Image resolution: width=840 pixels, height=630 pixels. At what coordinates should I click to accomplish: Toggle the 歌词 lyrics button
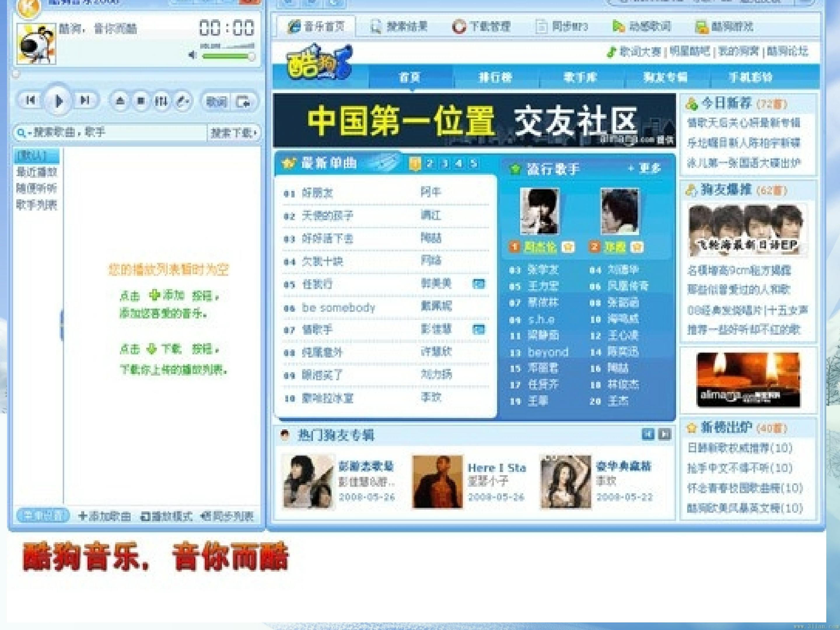(x=216, y=102)
